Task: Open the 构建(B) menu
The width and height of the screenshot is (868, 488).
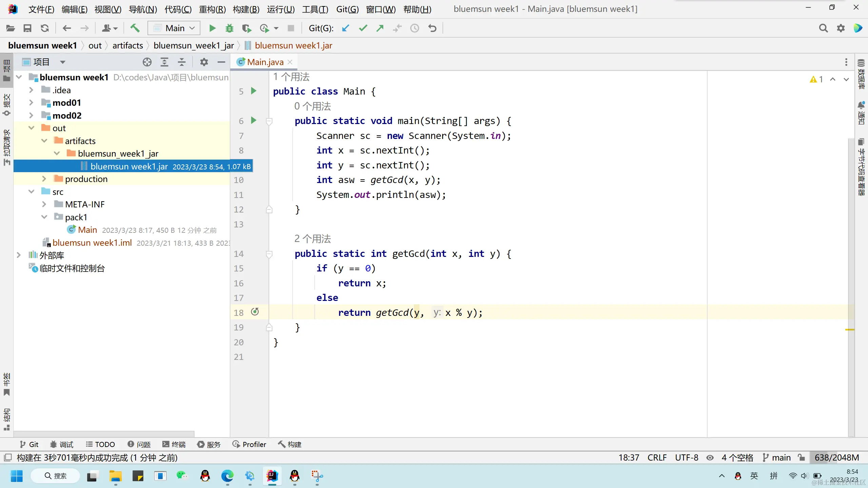Action: pos(246,9)
